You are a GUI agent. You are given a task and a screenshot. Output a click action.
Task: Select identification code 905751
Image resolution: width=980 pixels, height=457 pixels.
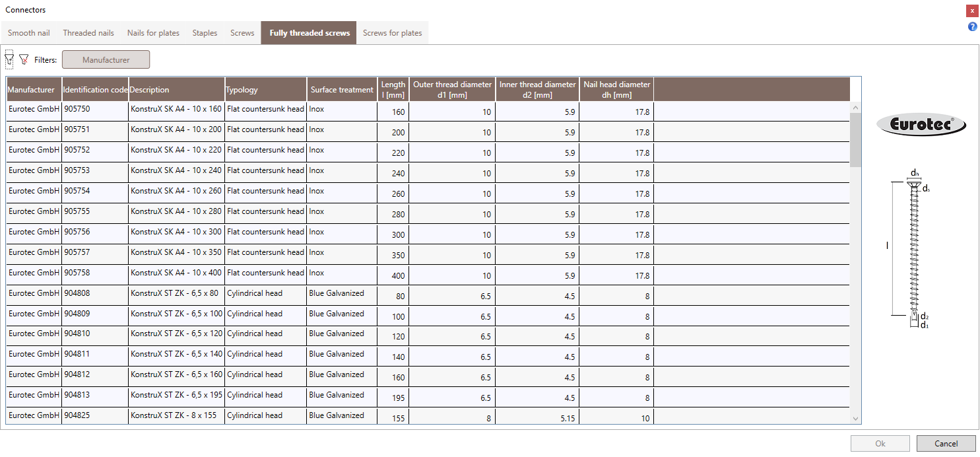coord(77,129)
